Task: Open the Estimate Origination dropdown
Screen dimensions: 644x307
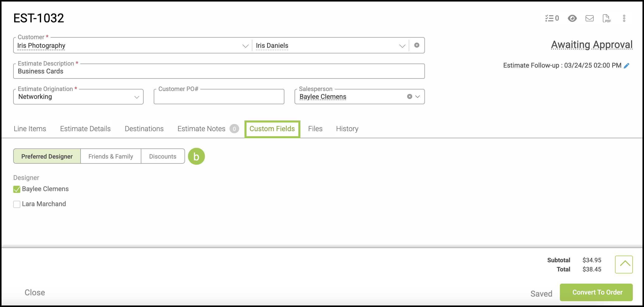Action: pyautogui.click(x=137, y=97)
